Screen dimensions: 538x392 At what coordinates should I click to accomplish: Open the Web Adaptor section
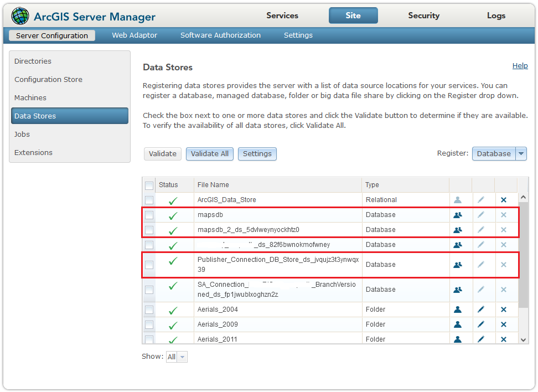[134, 34]
